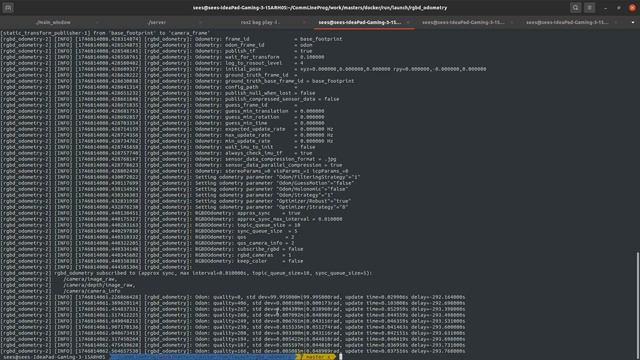Screen dimensions: 640x360
Task: Click the 'guess_min_rotation = 0.000000' line
Action: tap(163, 117)
